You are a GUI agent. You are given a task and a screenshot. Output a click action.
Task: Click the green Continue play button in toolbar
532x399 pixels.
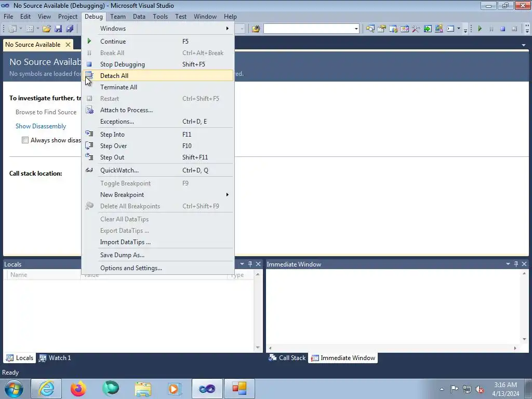point(480,29)
